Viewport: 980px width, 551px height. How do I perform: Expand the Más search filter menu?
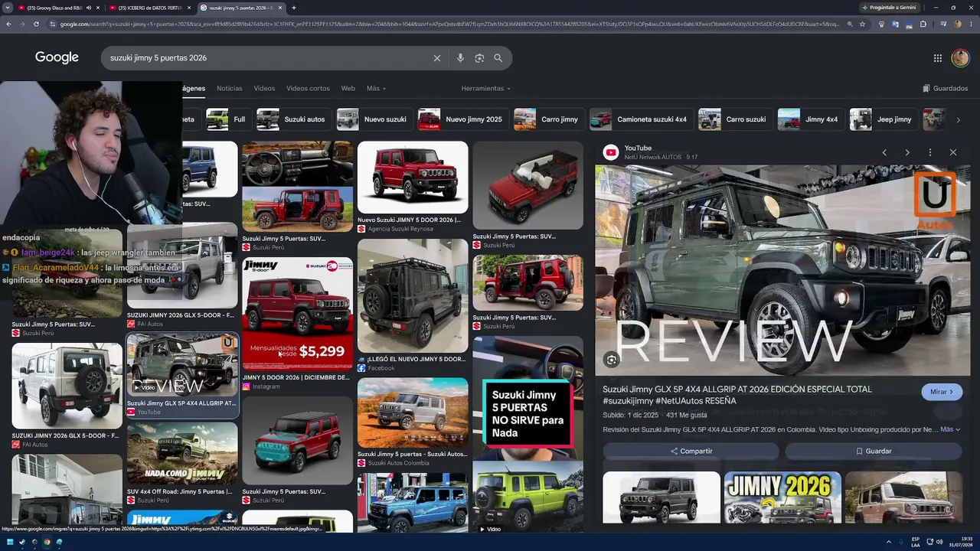pos(376,89)
